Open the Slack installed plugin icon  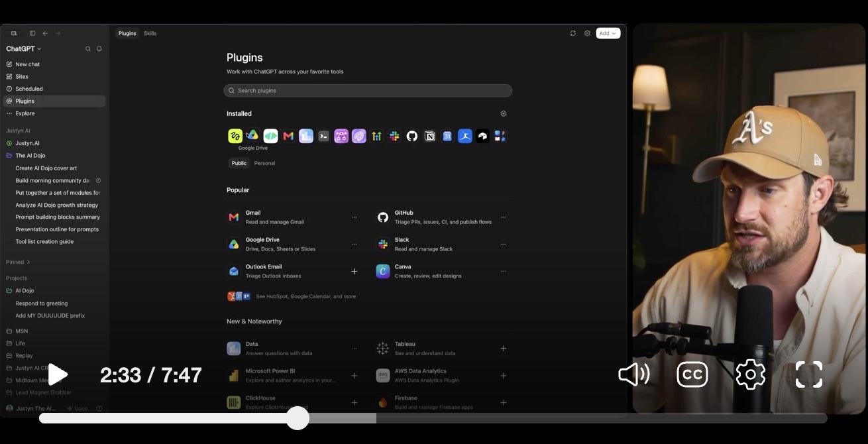coord(394,136)
